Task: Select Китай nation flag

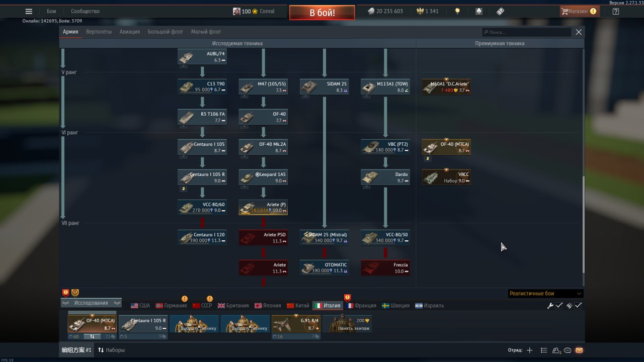Action: click(297, 305)
